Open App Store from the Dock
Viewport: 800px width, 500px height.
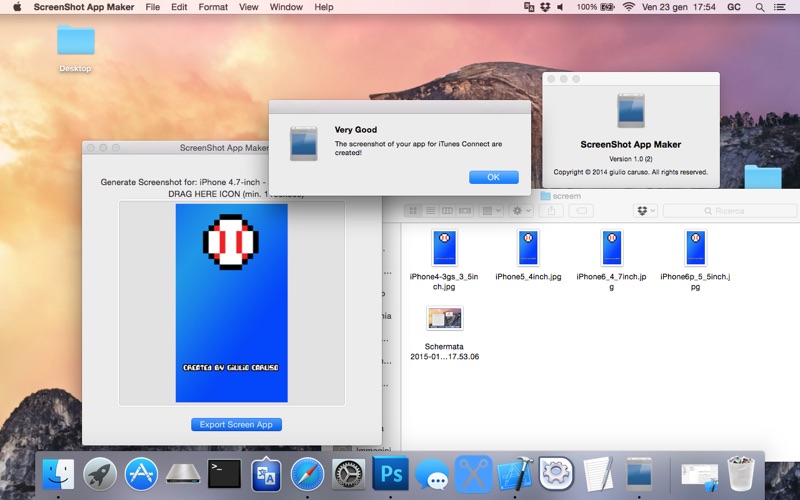(x=141, y=474)
